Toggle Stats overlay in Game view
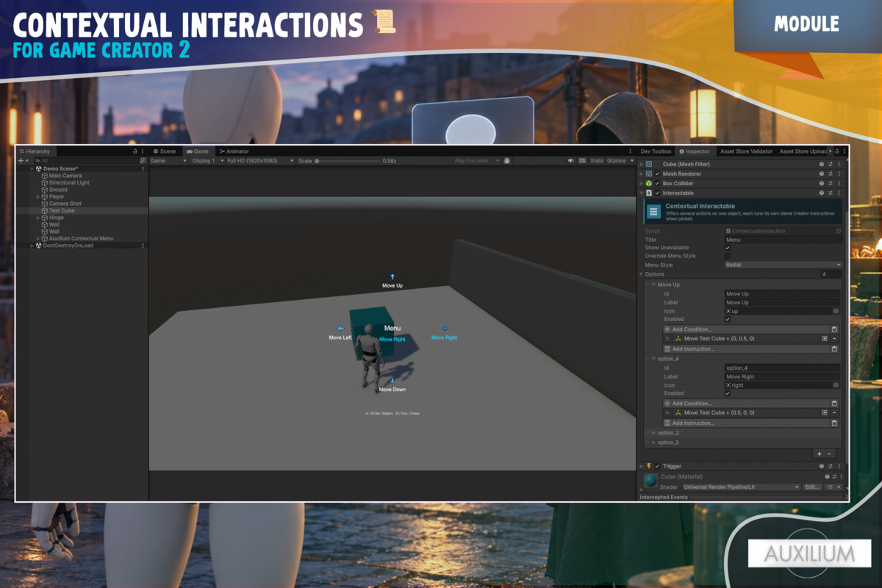 (597, 161)
